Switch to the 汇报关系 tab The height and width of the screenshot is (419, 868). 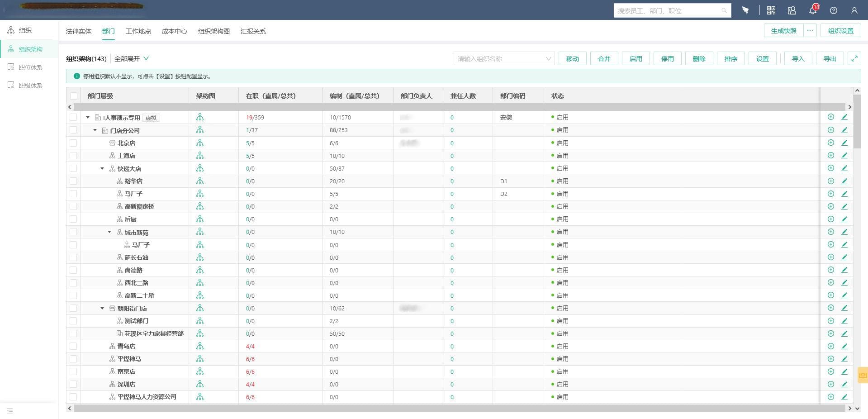(253, 31)
